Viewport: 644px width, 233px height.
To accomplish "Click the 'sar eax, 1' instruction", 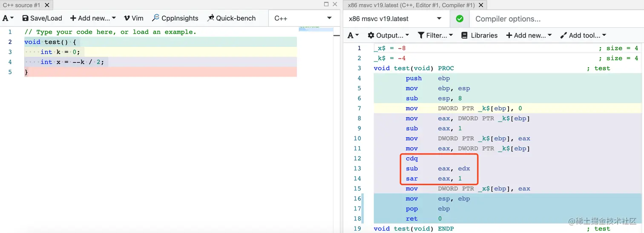I will point(434,178).
